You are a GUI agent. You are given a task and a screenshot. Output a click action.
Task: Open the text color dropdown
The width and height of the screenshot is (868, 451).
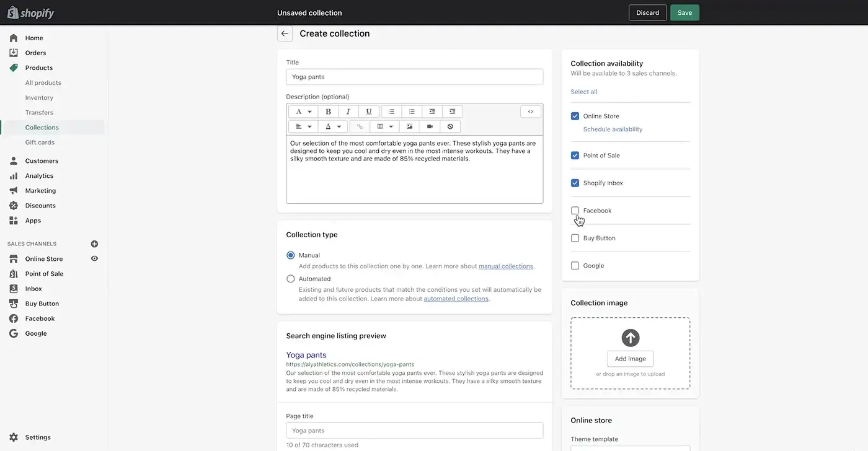332,126
